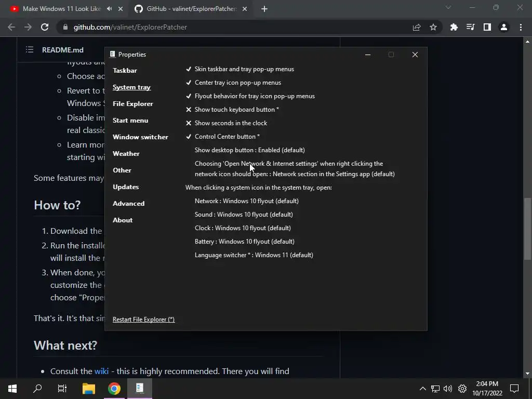This screenshot has width=532, height=399.
Task: Open Window switcher section
Action: click(x=140, y=137)
